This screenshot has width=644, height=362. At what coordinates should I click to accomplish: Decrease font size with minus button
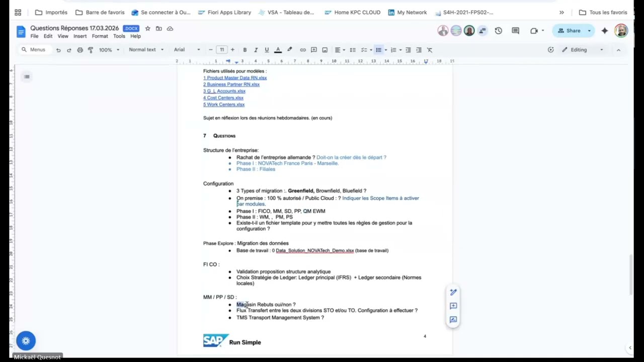click(x=210, y=50)
